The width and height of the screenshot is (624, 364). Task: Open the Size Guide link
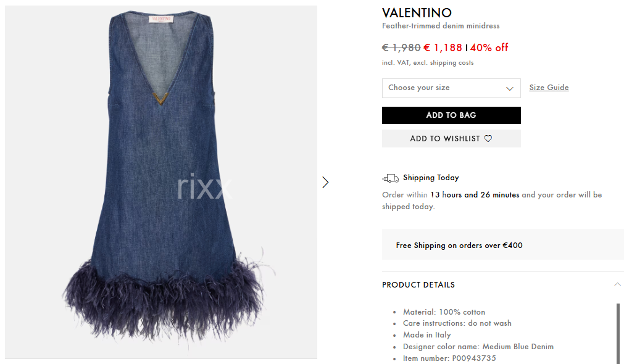549,88
